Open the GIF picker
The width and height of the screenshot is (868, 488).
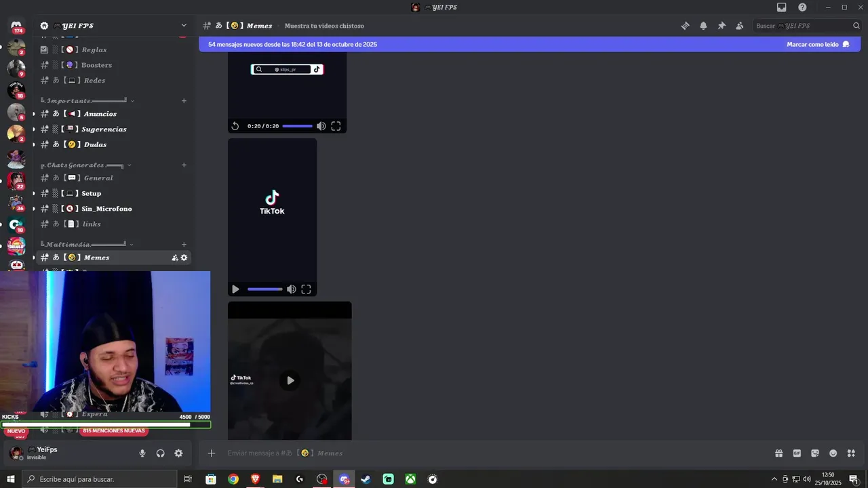click(797, 453)
